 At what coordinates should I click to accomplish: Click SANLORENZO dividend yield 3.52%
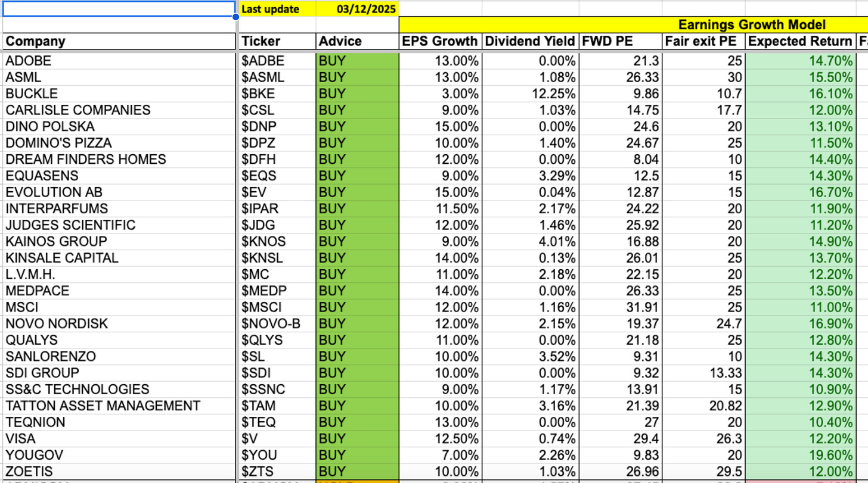(530, 356)
